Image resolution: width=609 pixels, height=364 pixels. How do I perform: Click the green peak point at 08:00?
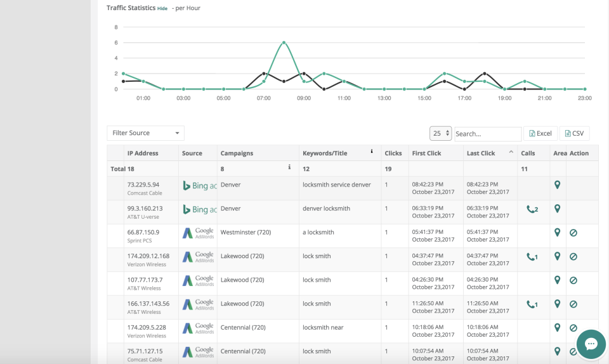[284, 42]
